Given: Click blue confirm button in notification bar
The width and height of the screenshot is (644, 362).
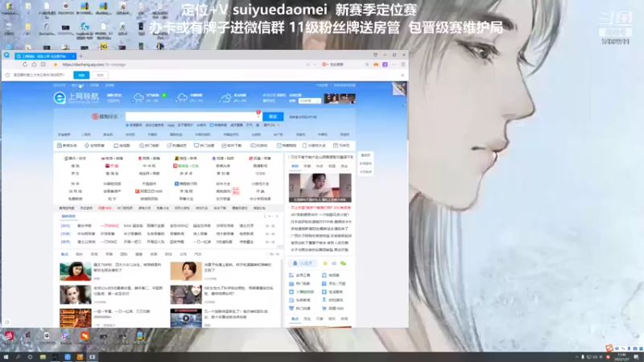Looking at the screenshot, I should coord(81,75).
